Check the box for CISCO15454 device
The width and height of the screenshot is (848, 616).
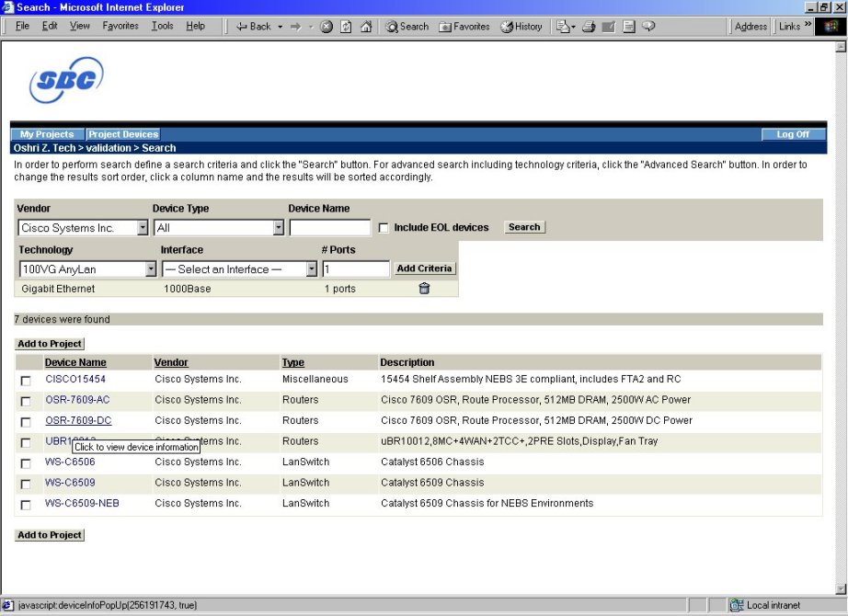[x=26, y=380]
